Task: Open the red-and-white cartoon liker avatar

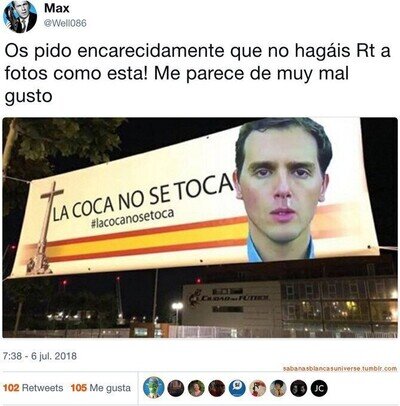Action: (258, 388)
